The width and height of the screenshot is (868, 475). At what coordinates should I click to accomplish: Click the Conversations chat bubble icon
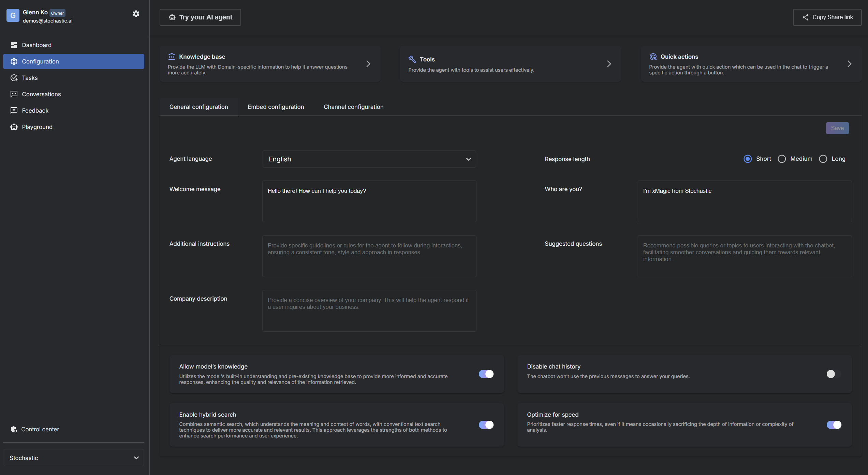(x=14, y=94)
